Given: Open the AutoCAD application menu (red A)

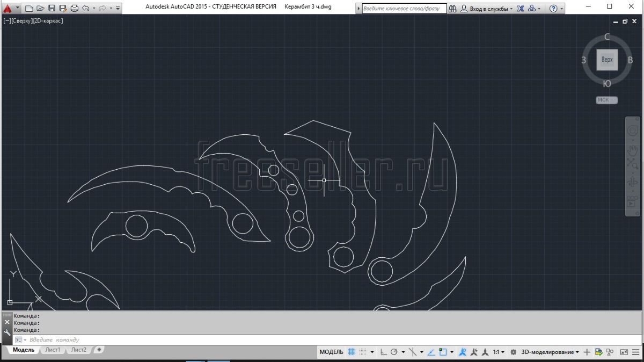Looking at the screenshot, I should coord(8,8).
